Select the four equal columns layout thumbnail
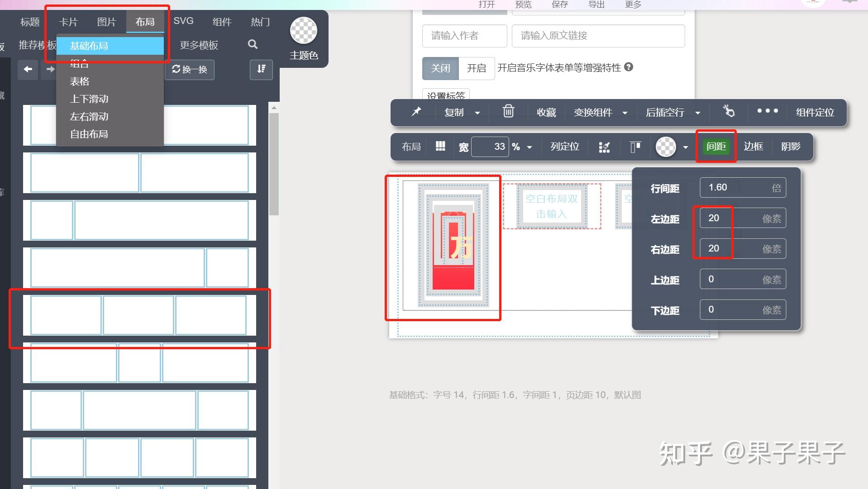This screenshot has width=868, height=489. 139,458
